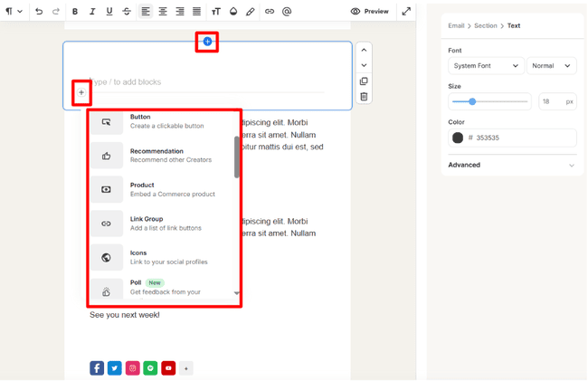Undo the last edit
Screen dimensions: 588x381
pyautogui.click(x=39, y=11)
